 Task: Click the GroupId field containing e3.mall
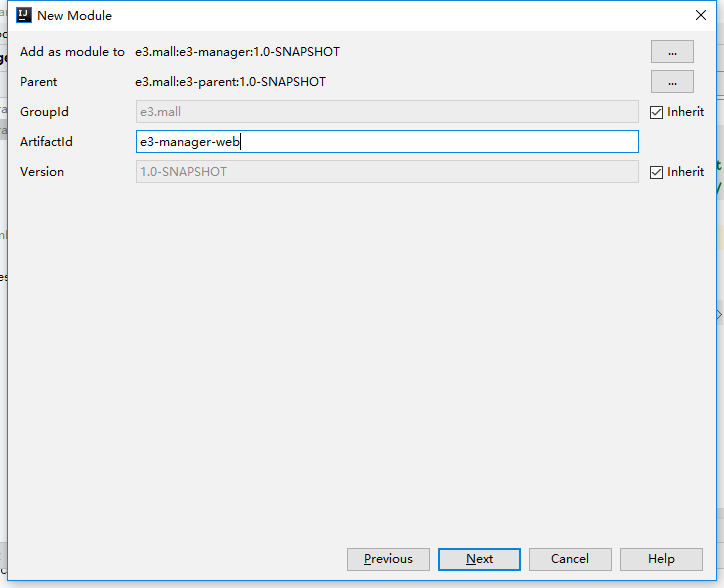tap(386, 112)
